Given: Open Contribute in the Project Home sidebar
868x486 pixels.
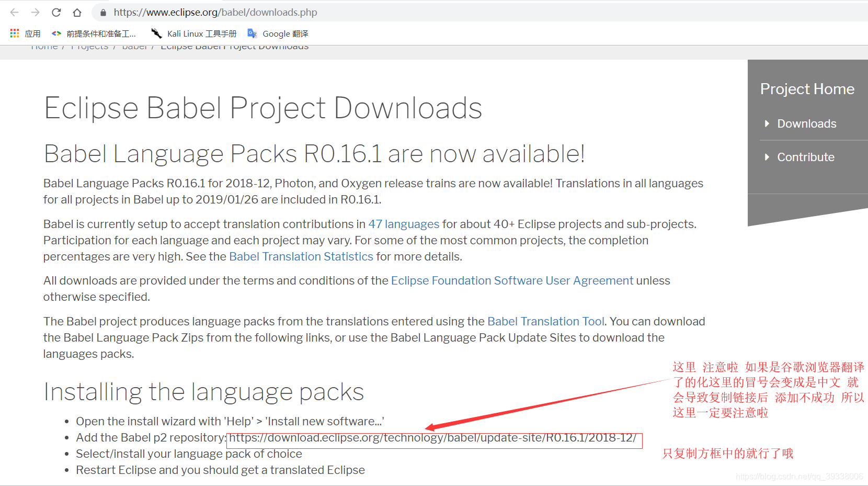Looking at the screenshot, I should point(806,157).
